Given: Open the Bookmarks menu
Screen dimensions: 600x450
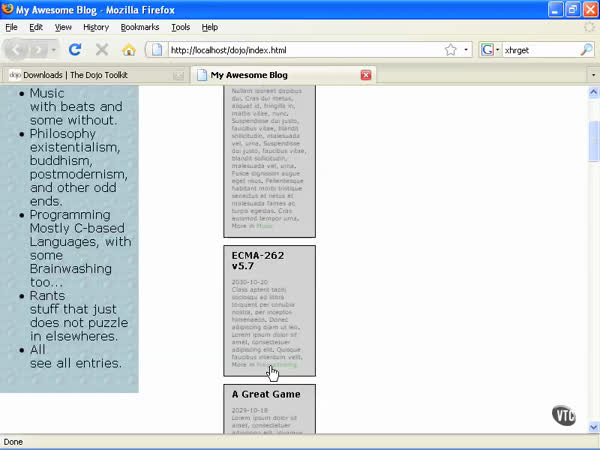Looking at the screenshot, I should [140, 27].
